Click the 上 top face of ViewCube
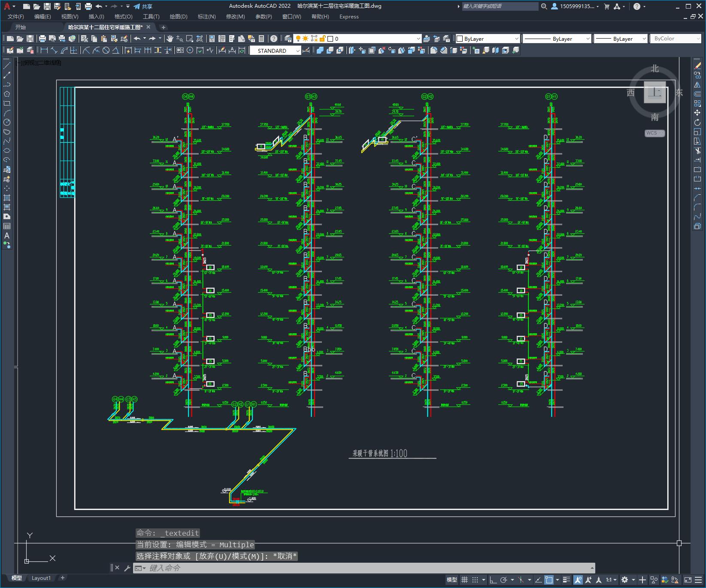This screenshot has height=588, width=706. (x=654, y=92)
